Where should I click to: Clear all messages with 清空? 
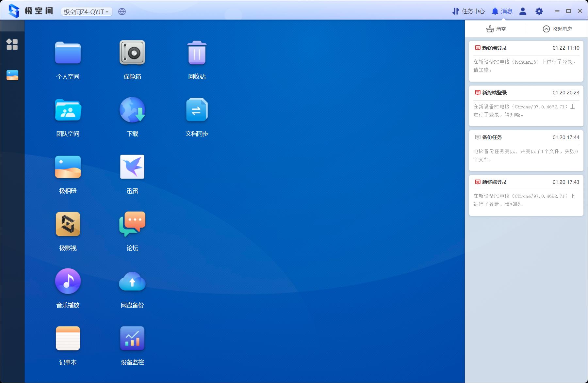coord(496,29)
